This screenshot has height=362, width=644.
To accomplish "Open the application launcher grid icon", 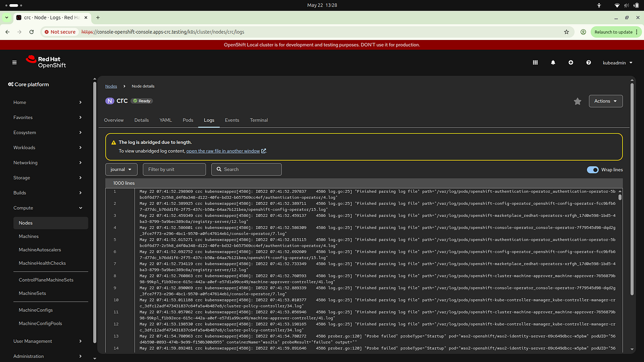I will coord(535,62).
